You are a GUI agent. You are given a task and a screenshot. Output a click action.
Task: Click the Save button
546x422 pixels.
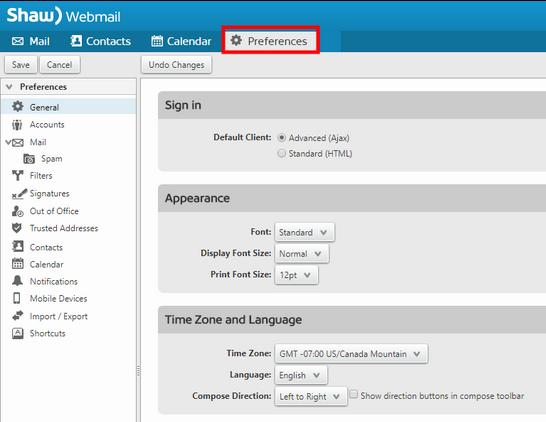pos(21,65)
